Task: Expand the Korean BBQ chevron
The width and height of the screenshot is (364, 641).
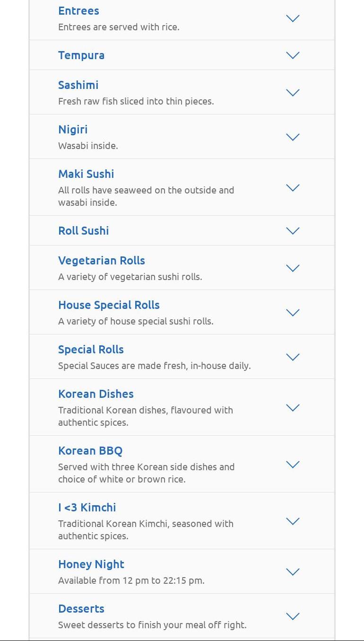Action: coord(293,465)
